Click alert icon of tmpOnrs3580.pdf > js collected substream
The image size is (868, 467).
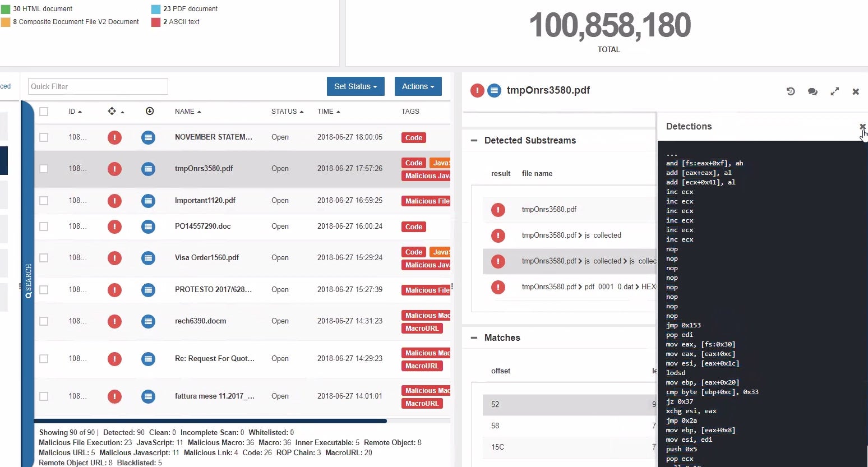(x=498, y=235)
